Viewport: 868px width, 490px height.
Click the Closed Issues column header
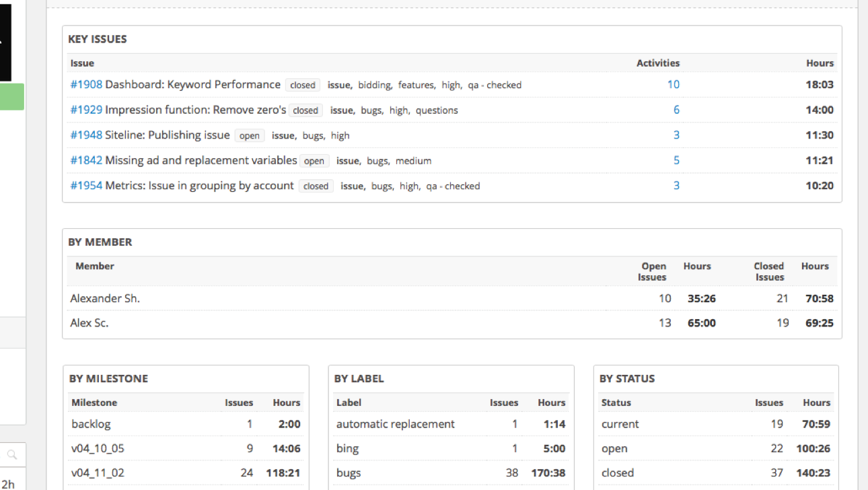click(x=769, y=272)
